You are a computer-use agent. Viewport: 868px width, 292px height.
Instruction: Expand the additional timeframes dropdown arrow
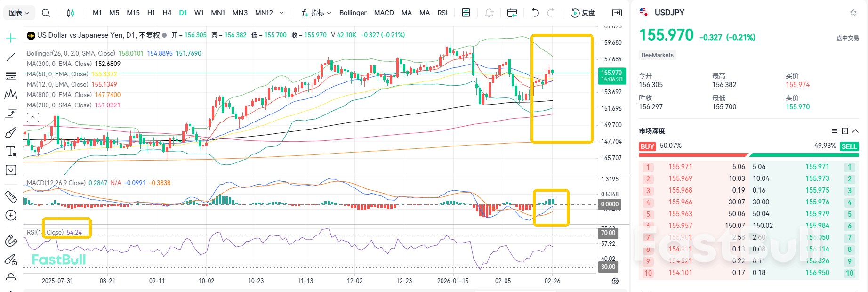(x=281, y=13)
